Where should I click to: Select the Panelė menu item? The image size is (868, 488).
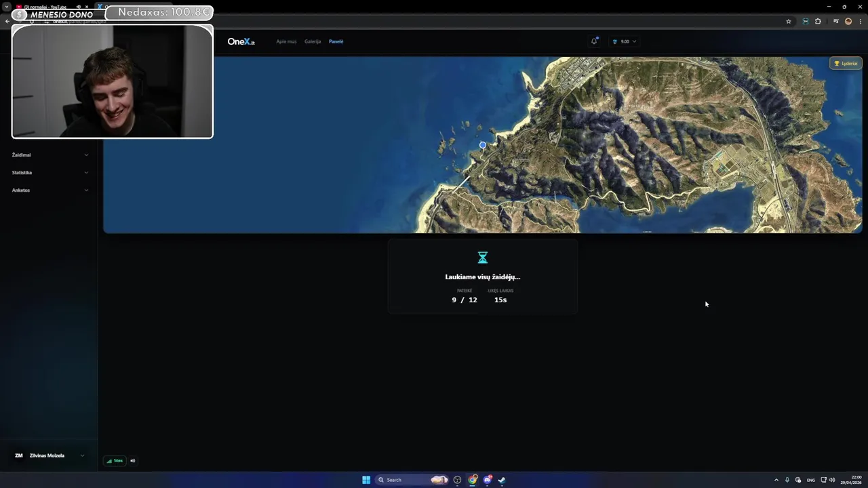tap(336, 41)
